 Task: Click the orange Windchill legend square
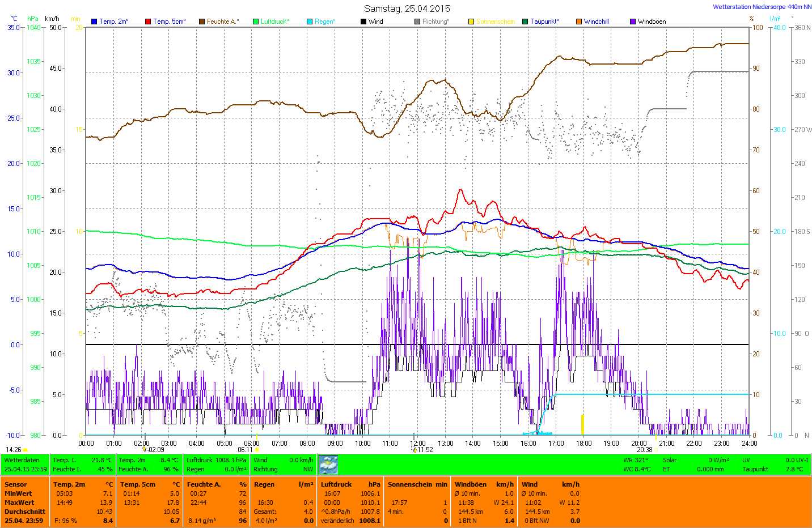[x=579, y=22]
